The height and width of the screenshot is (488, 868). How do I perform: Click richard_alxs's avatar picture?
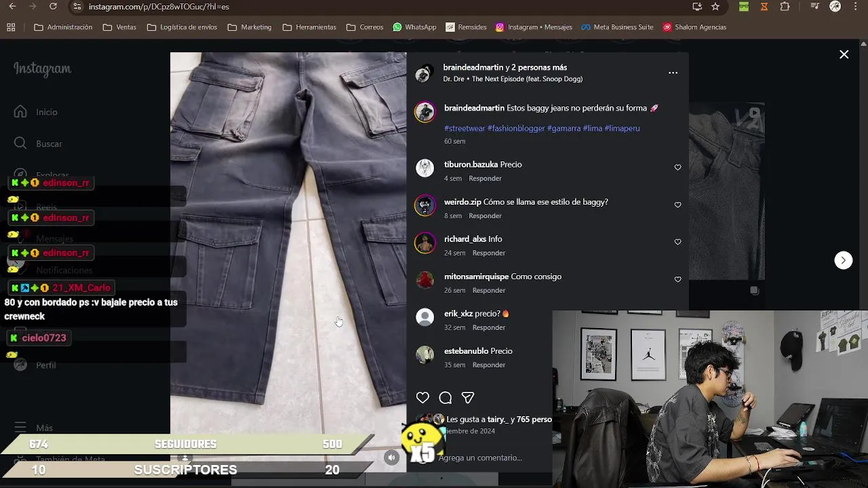(425, 243)
